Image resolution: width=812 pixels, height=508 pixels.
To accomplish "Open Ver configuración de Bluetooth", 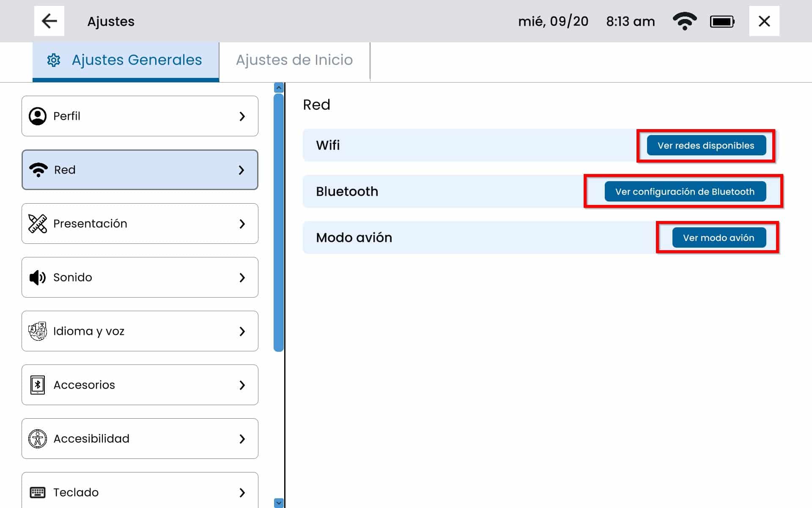I will (685, 191).
